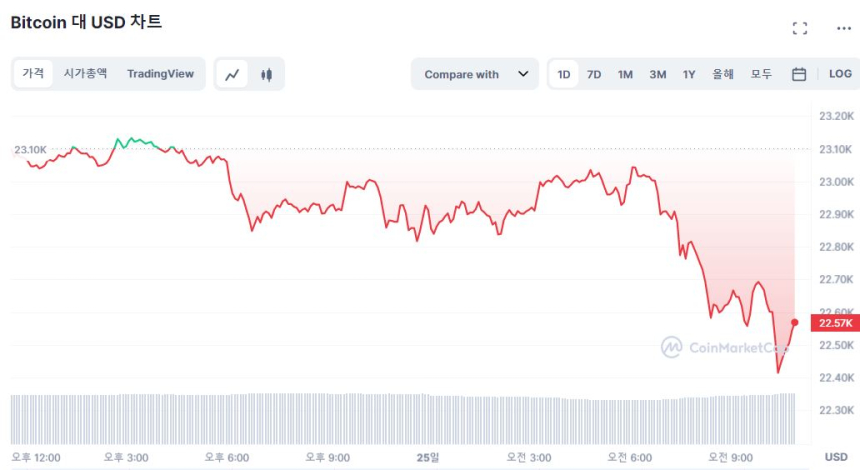Switch to candlestick chart view
860x470 pixels.
click(x=266, y=74)
